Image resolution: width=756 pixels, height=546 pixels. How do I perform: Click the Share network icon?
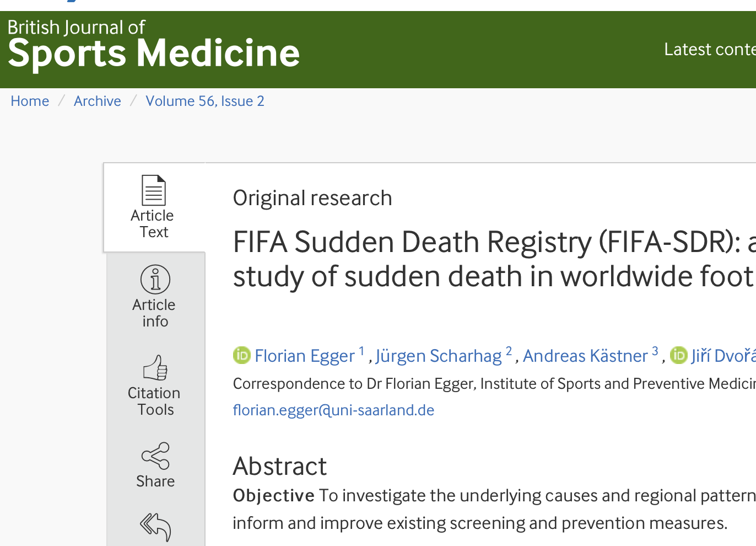[155, 456]
